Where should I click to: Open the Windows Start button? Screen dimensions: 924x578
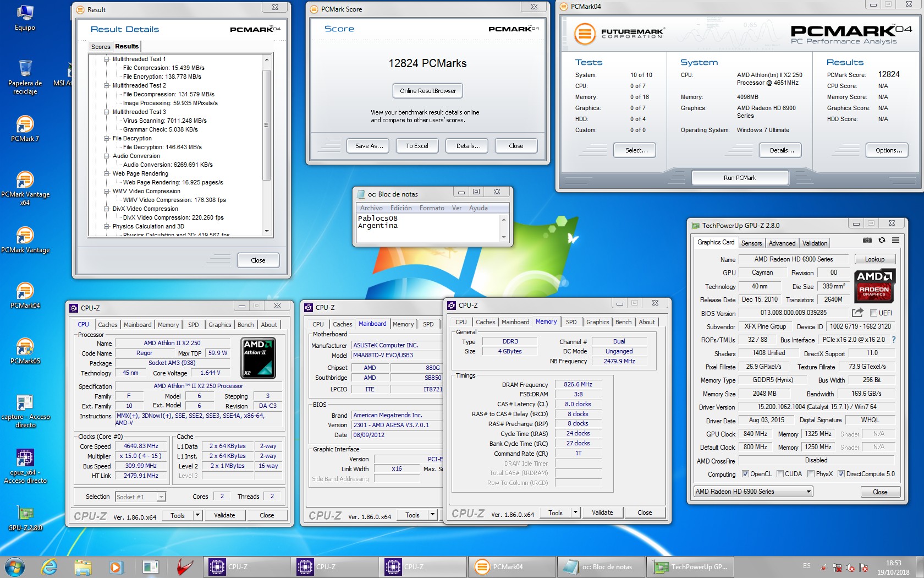click(x=15, y=566)
